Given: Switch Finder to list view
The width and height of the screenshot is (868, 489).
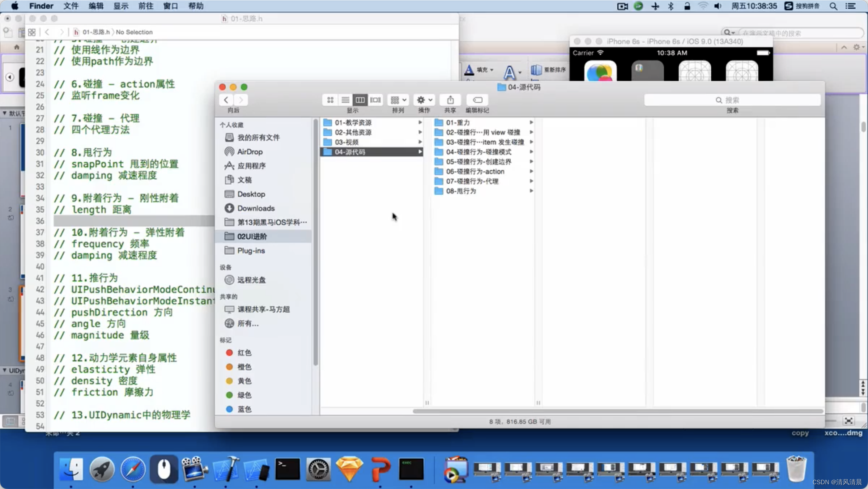Looking at the screenshot, I should (345, 100).
